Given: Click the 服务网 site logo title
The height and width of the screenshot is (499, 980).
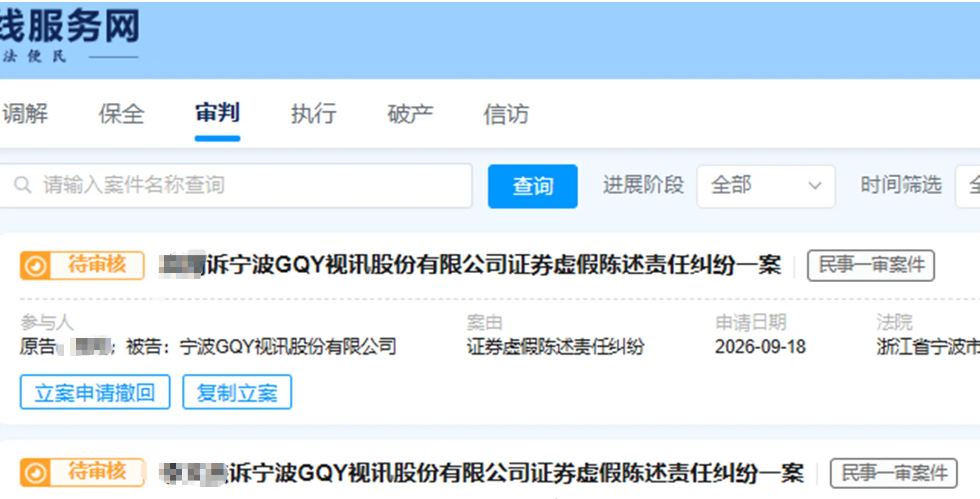Looking at the screenshot, I should [x=70, y=25].
